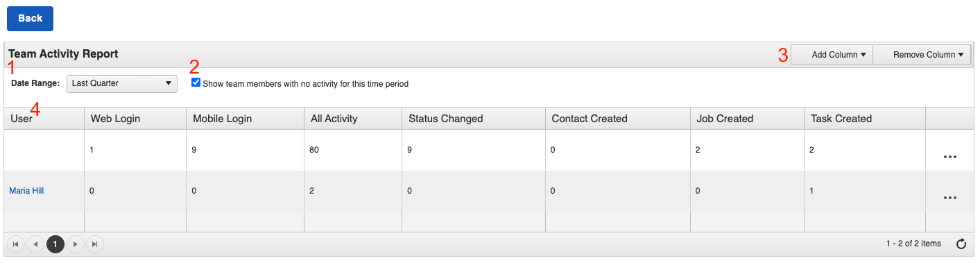Open the Date Range Last Quarter dropdown
The height and width of the screenshot is (272, 980).
[x=122, y=83]
